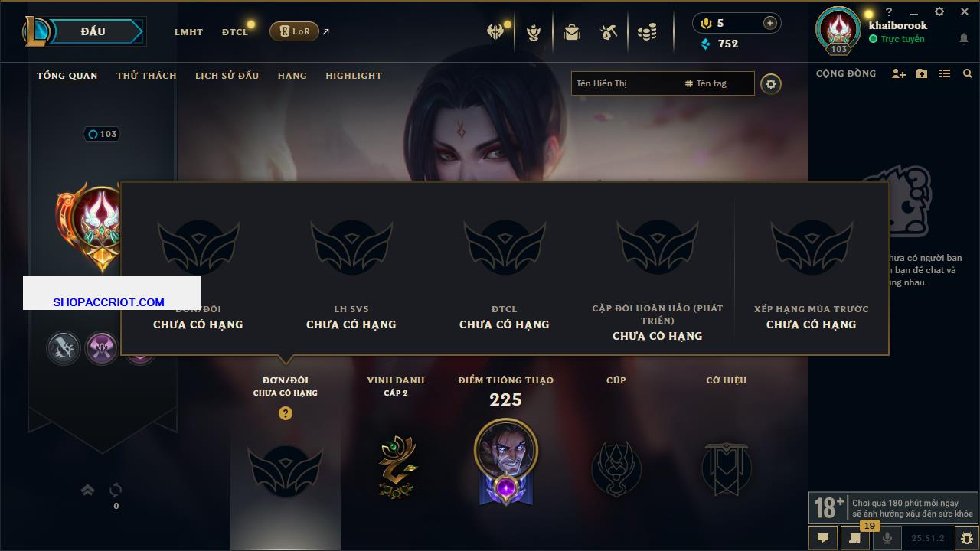Open the Loot hextech hammer icon
The width and height of the screenshot is (980, 551).
click(x=609, y=32)
